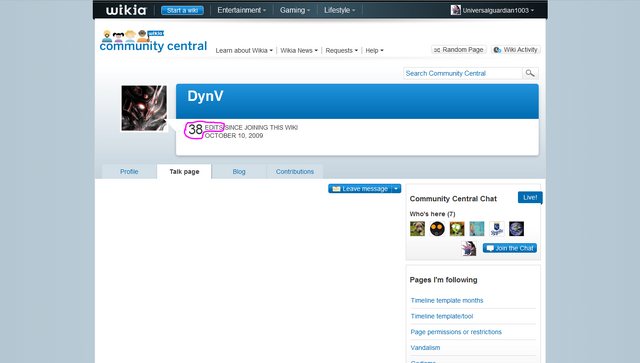Open the Universalguardian1003 account menu
Viewport: 640px width, 363px height.
[x=498, y=10]
